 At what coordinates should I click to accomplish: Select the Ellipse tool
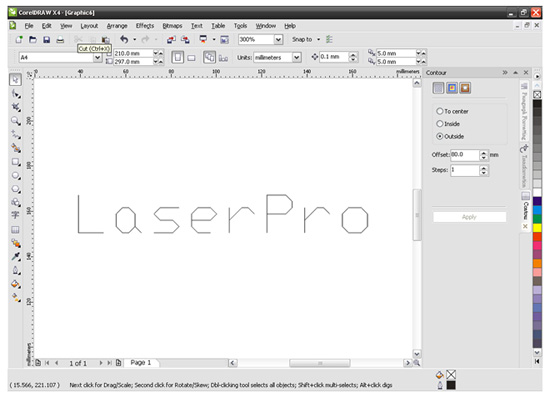(x=15, y=176)
